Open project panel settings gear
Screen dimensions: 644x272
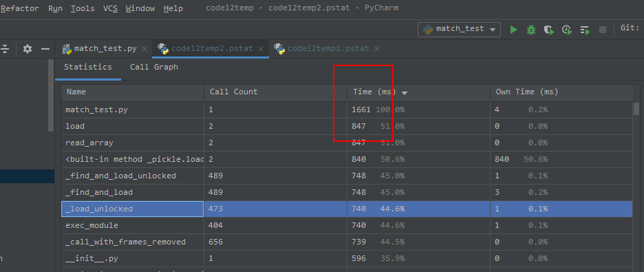coord(28,49)
